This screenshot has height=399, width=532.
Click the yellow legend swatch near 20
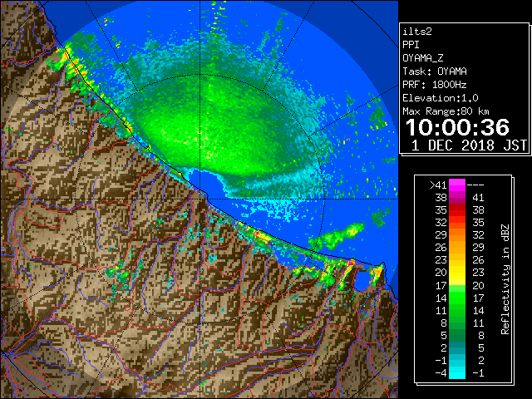pyautogui.click(x=457, y=273)
